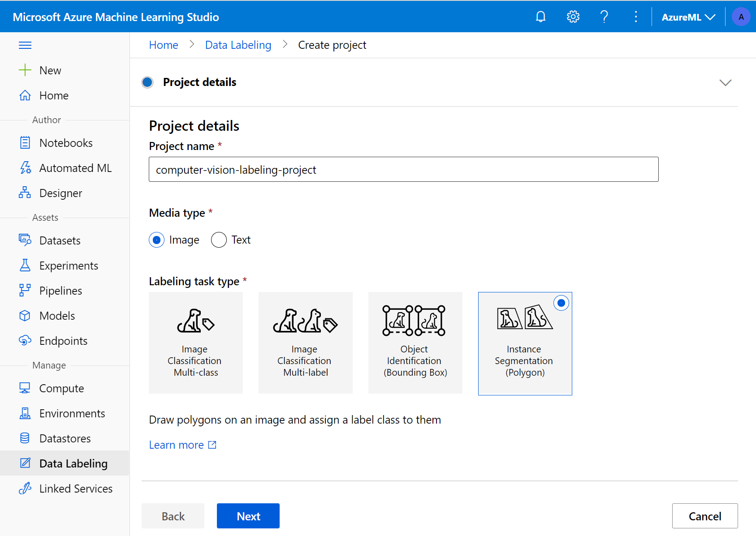This screenshot has width=756, height=536.
Task: Open settings gear in header
Action: click(573, 17)
